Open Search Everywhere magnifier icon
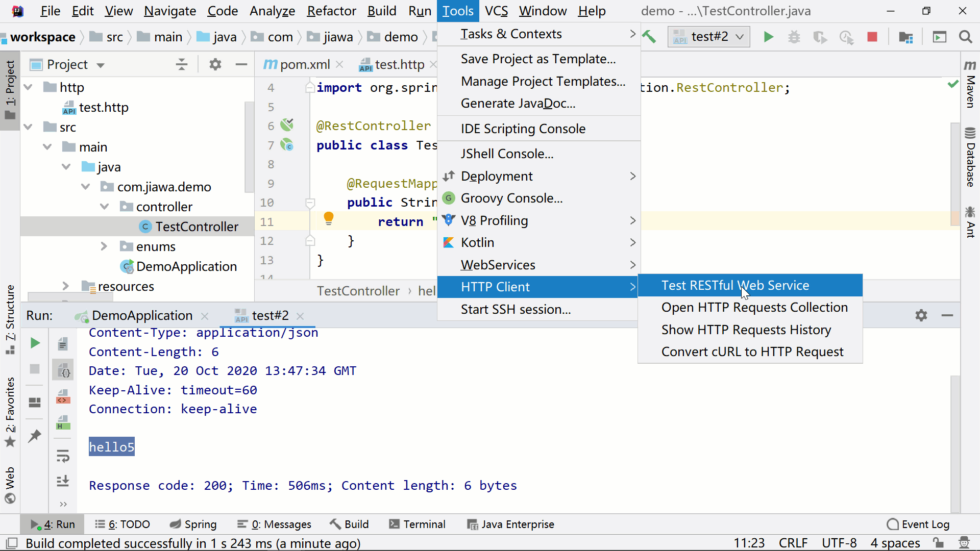Screen dimensions: 980x551 (x=965, y=37)
